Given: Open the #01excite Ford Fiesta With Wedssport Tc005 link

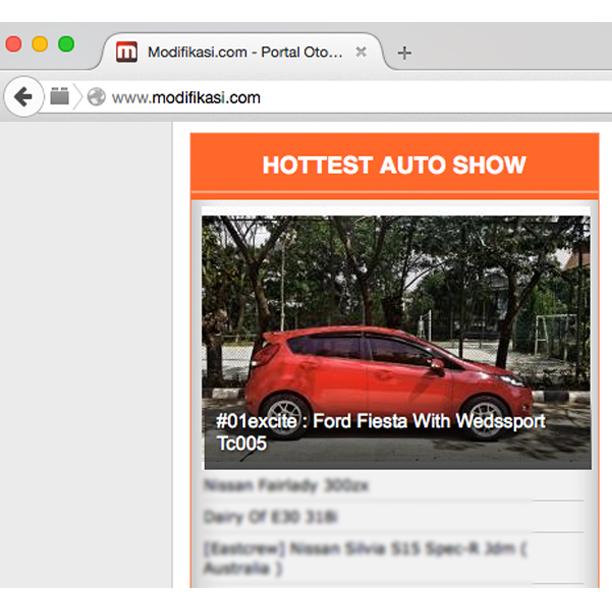Looking at the screenshot, I should tap(381, 432).
